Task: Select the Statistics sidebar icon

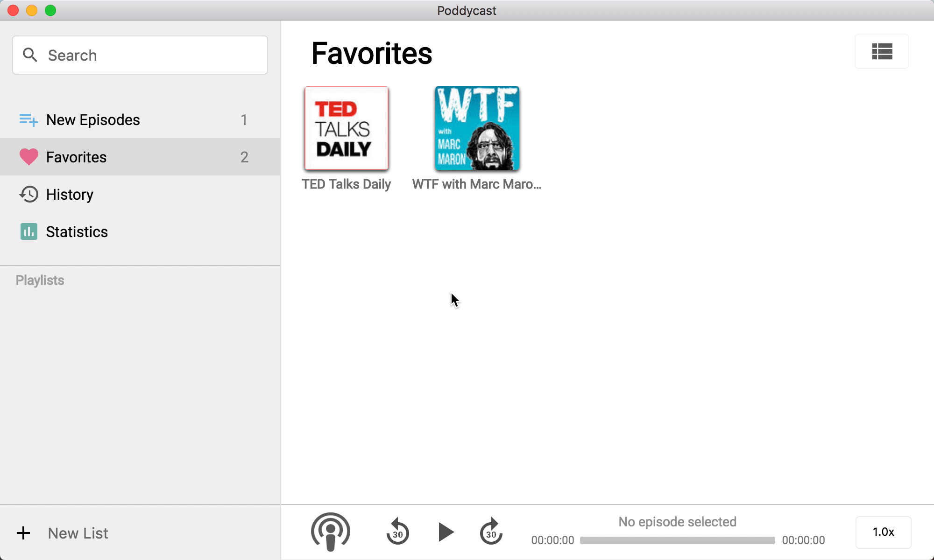Action: pos(28,232)
